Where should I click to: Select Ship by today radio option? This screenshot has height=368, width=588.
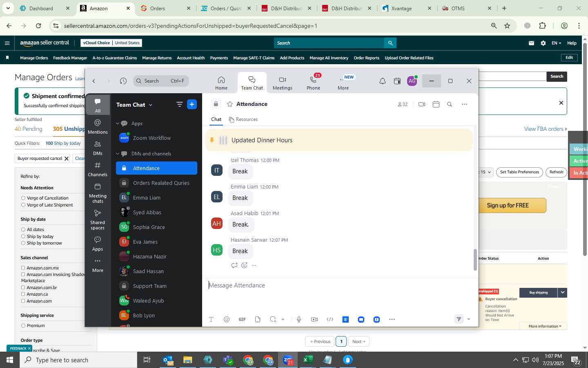click(23, 236)
